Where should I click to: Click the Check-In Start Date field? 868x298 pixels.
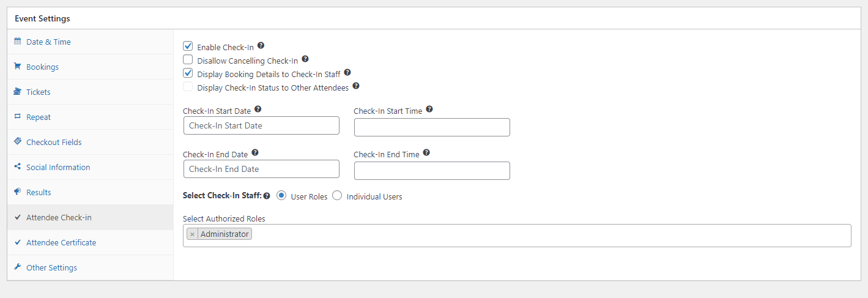(x=261, y=125)
